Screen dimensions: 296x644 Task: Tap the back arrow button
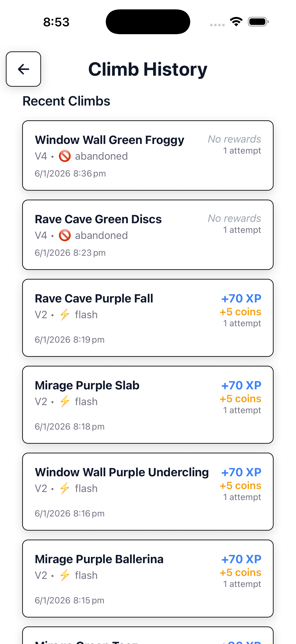24,69
